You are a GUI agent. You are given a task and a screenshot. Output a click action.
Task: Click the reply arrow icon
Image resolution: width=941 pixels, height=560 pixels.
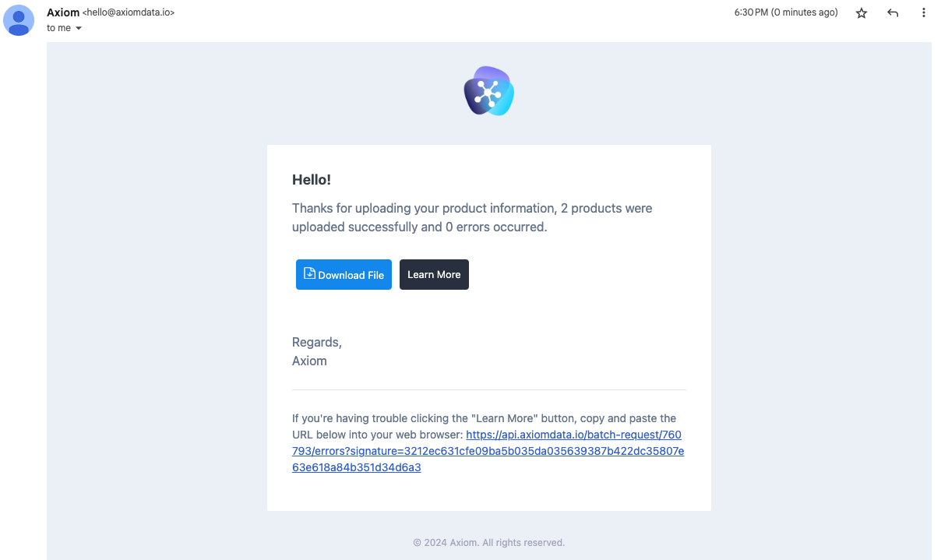point(893,13)
